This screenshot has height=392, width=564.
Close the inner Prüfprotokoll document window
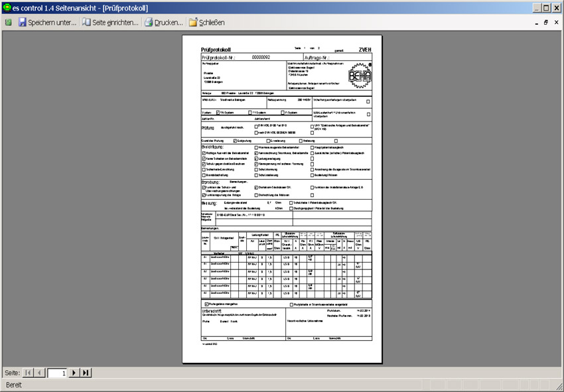pyautogui.click(x=557, y=23)
